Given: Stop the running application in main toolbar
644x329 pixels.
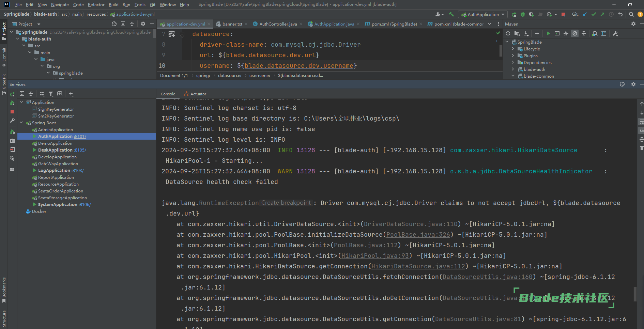Looking at the screenshot, I should 563,14.
